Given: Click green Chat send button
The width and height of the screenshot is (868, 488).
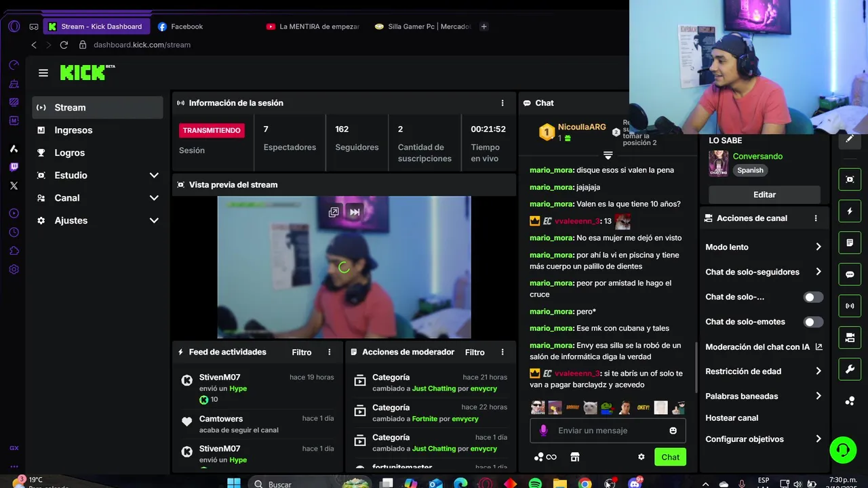Looking at the screenshot, I should (671, 457).
